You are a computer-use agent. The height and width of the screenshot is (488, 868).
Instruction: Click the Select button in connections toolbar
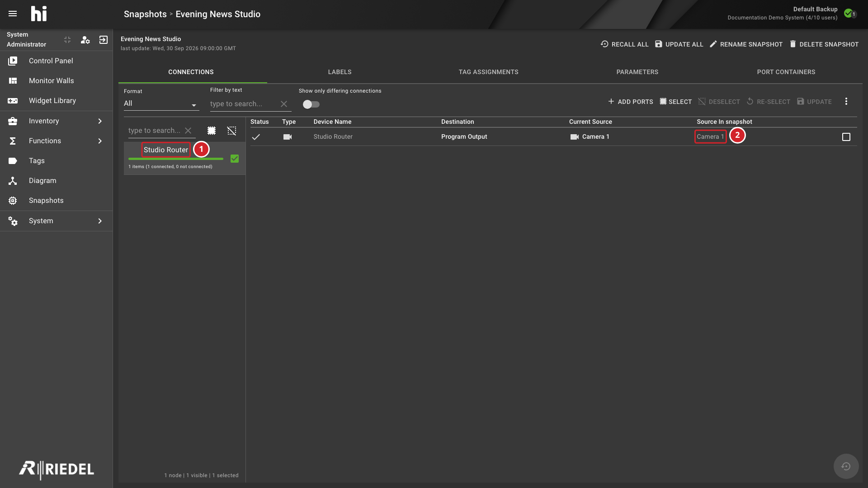coord(675,102)
